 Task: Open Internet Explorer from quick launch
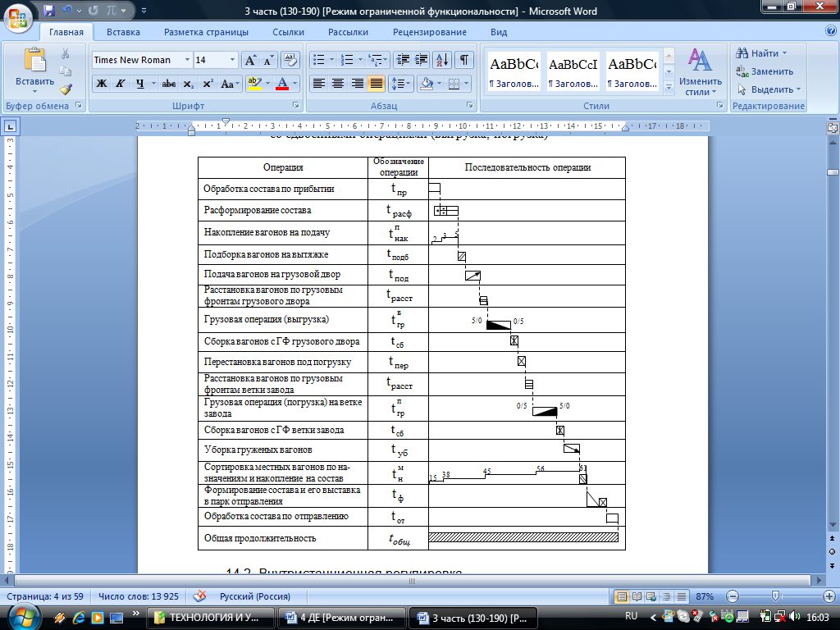tap(79, 618)
